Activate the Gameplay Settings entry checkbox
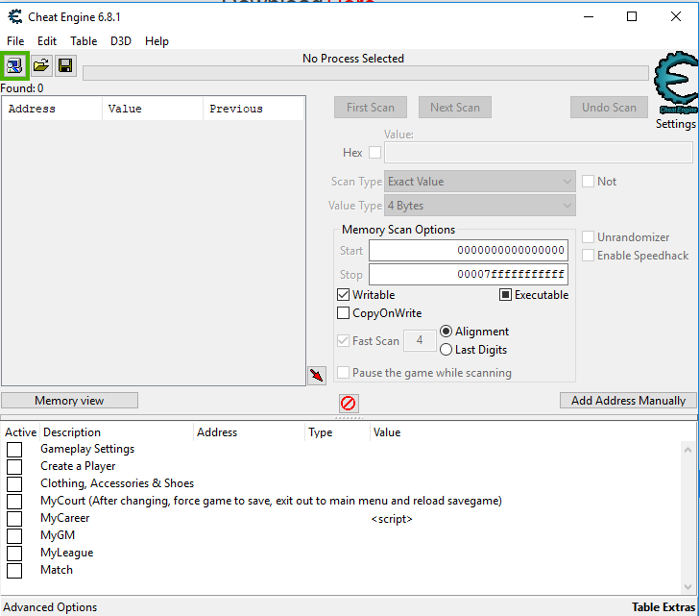The height and width of the screenshot is (616, 700). 14,450
